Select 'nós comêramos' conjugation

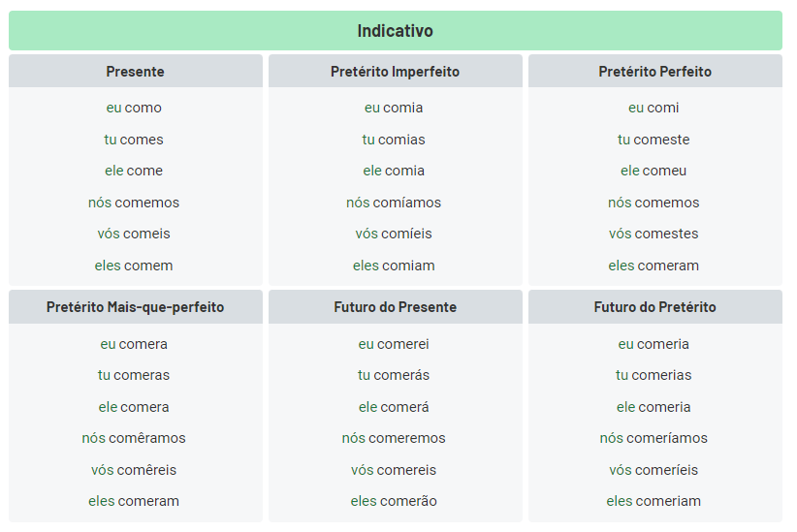[x=134, y=438]
